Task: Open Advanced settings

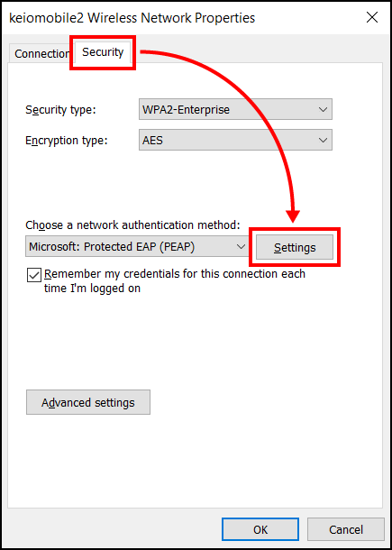Action: coord(88,402)
